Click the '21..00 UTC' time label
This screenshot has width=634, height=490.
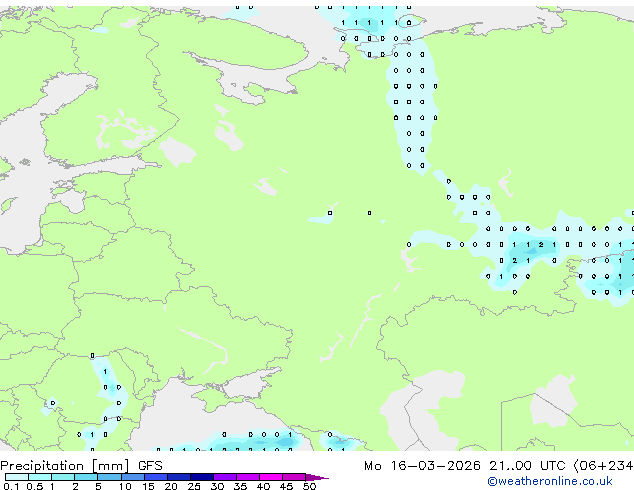click(527, 466)
